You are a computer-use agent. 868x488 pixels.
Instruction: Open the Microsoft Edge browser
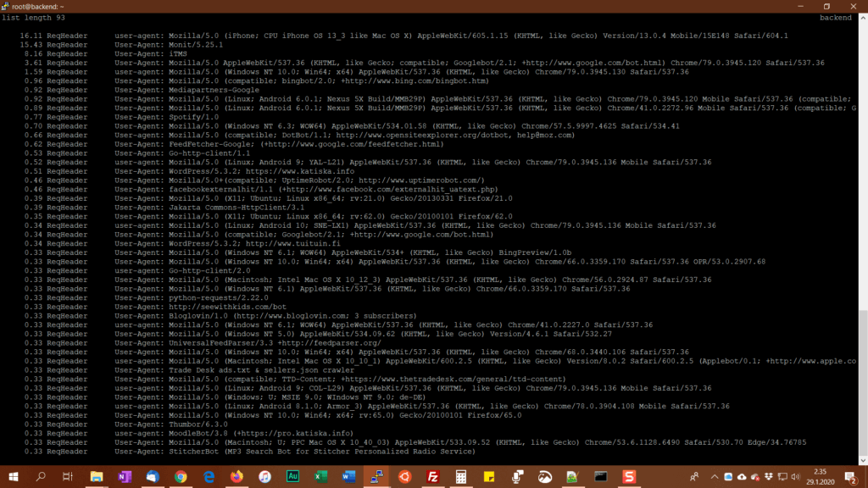[209, 477]
